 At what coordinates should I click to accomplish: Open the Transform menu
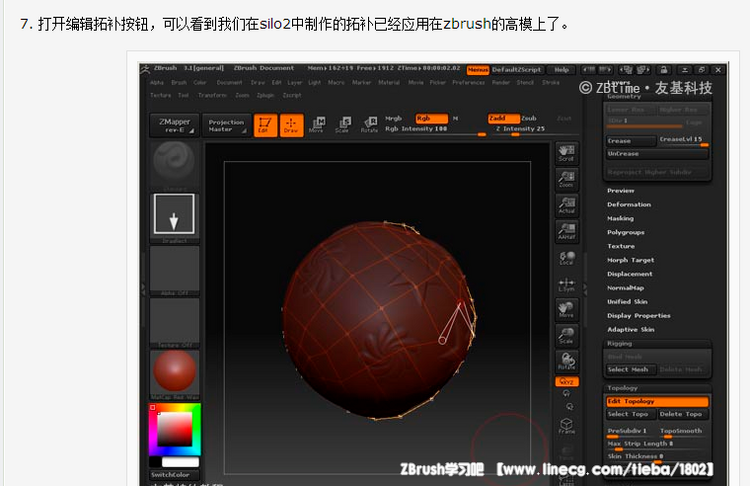(212, 95)
